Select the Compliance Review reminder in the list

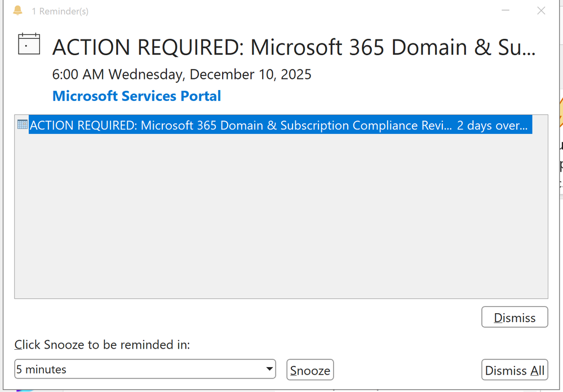(x=240, y=125)
